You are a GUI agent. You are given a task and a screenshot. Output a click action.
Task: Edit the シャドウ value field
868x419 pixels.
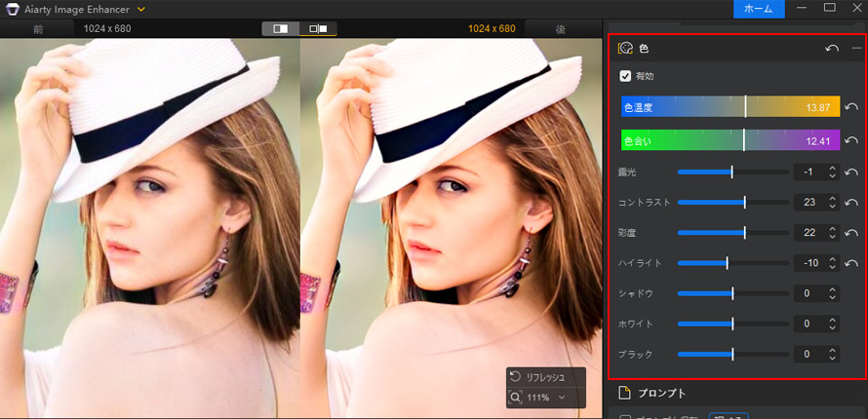[x=809, y=293]
